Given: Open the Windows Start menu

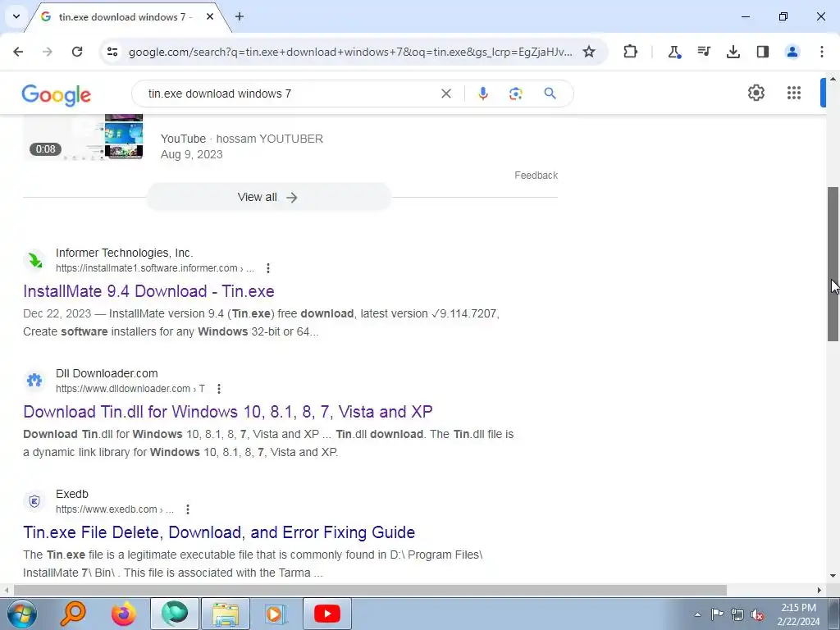Looking at the screenshot, I should pos(22,614).
